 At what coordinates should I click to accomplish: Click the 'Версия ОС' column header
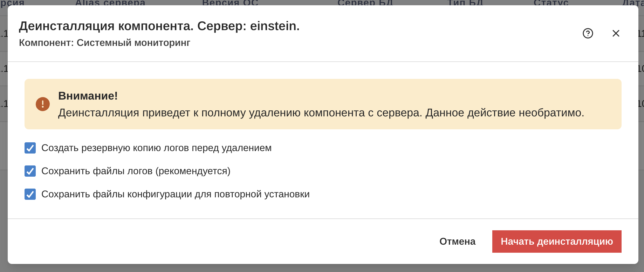point(230,3)
